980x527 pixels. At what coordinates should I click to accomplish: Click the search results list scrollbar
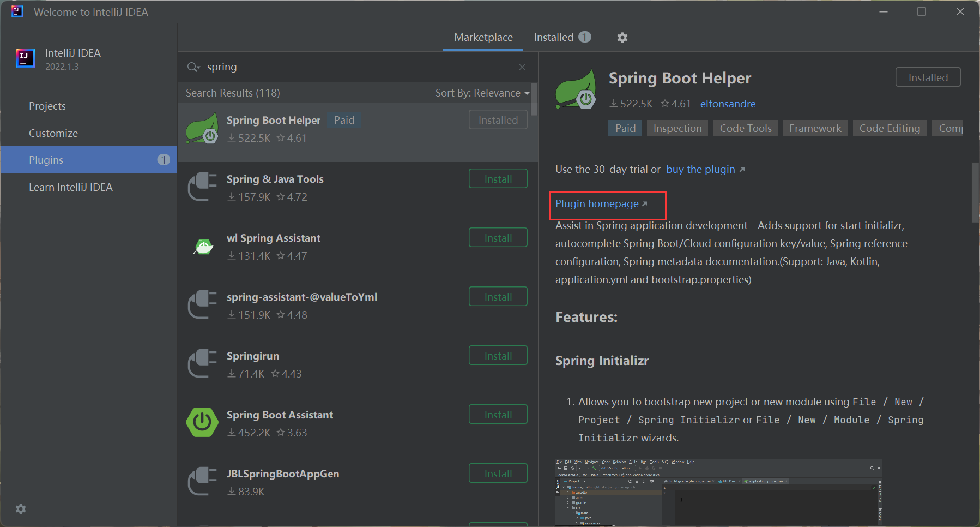pos(534,100)
